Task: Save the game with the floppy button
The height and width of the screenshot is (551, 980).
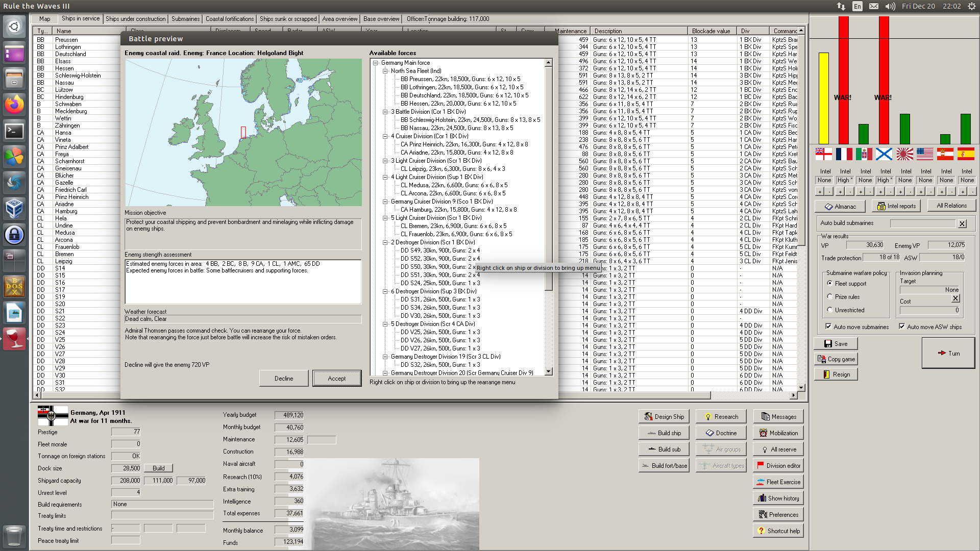Action: click(x=836, y=344)
